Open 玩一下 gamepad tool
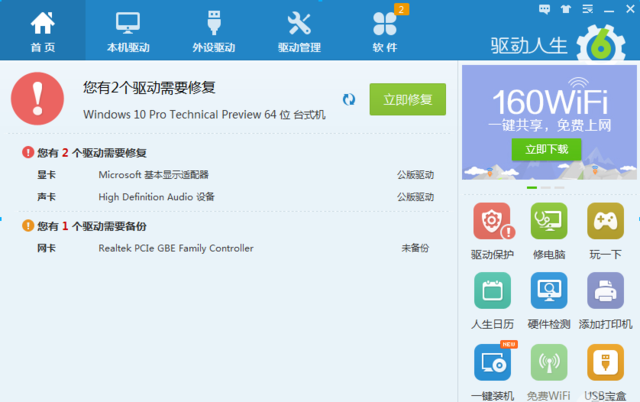The width and height of the screenshot is (640, 402). click(x=605, y=231)
